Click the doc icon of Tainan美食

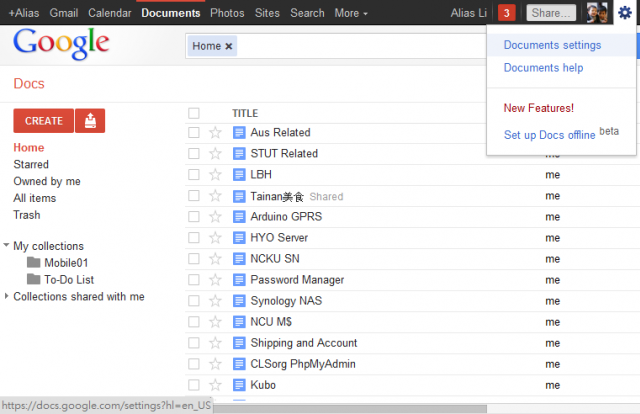[x=239, y=196]
